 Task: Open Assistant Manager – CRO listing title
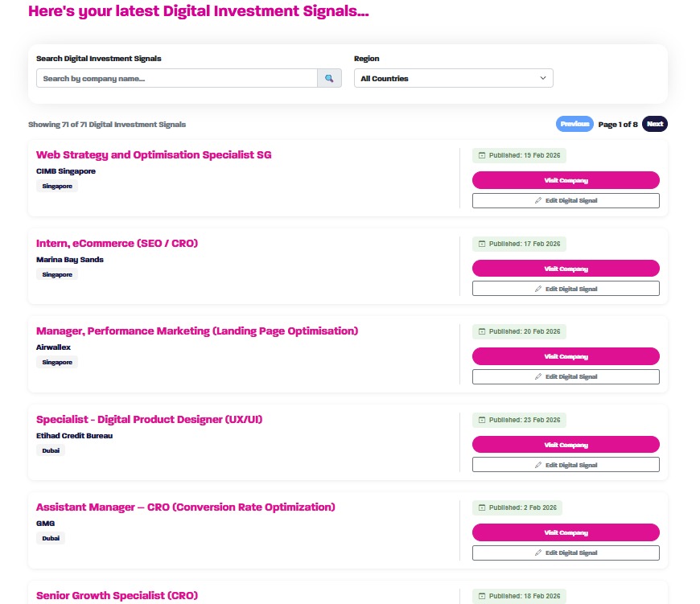[x=185, y=507]
